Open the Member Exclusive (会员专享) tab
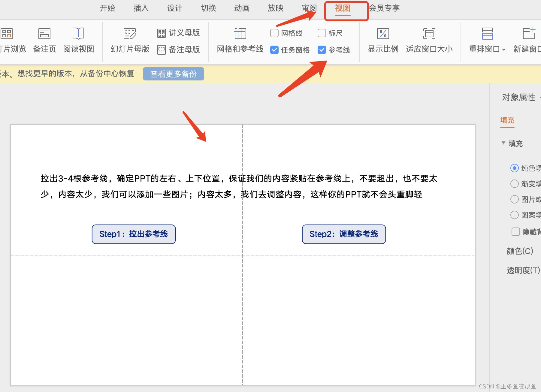This screenshot has width=541, height=392. tap(384, 8)
